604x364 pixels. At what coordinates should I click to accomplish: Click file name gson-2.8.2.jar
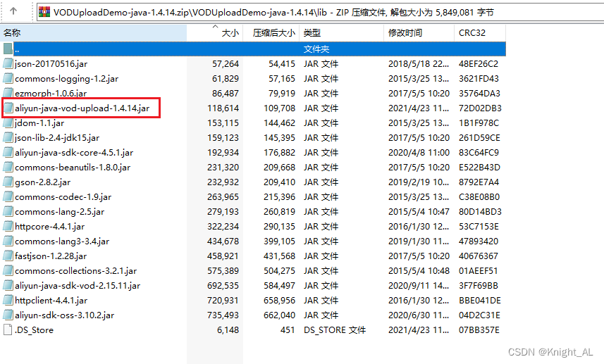(x=42, y=182)
